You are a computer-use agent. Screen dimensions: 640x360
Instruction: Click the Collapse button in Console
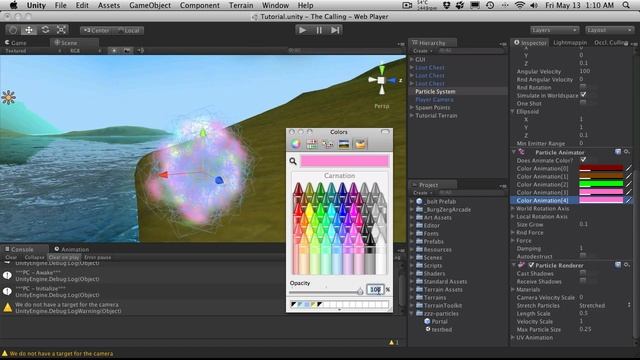pyautogui.click(x=34, y=258)
